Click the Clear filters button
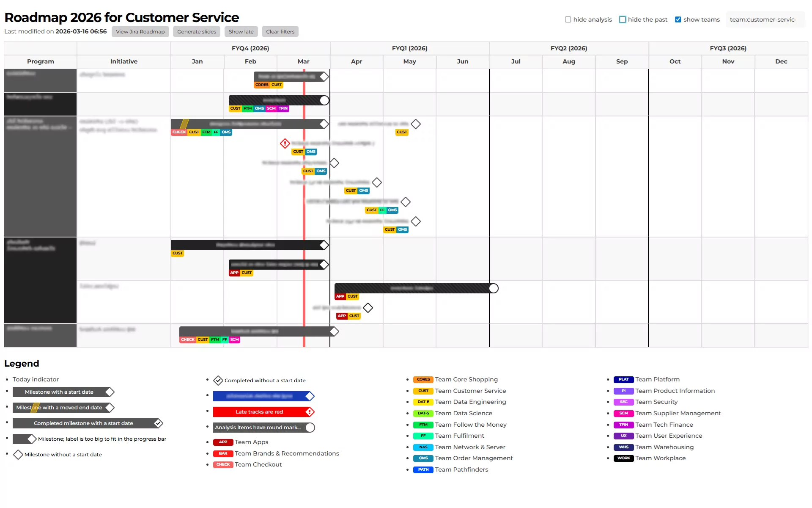Image resolution: width=812 pixels, height=508 pixels. tap(280, 32)
